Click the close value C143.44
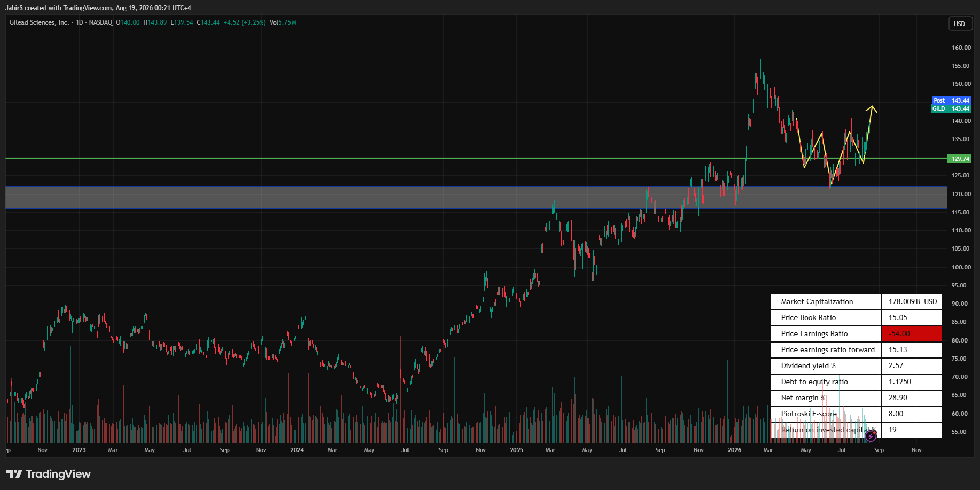Image resolution: width=980 pixels, height=490 pixels. 208,22
